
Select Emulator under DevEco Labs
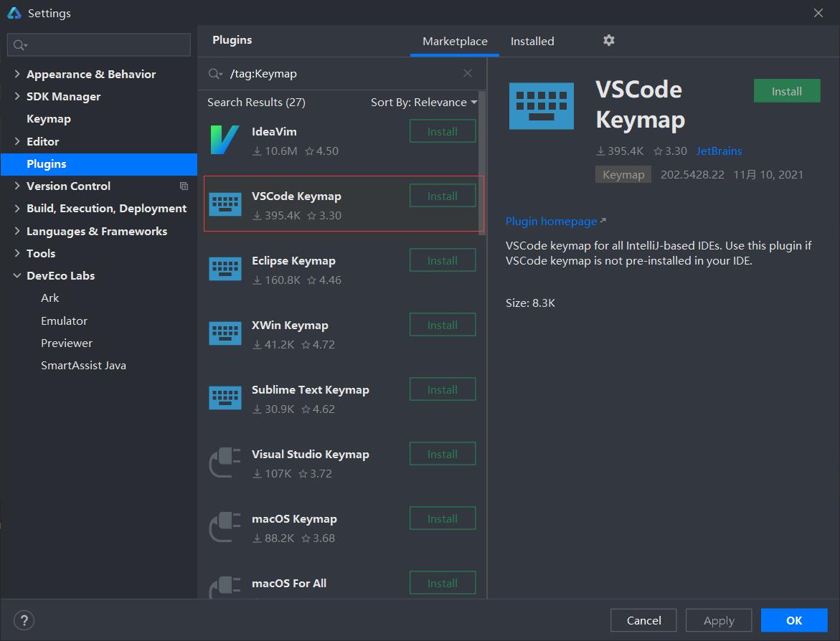pyautogui.click(x=64, y=320)
